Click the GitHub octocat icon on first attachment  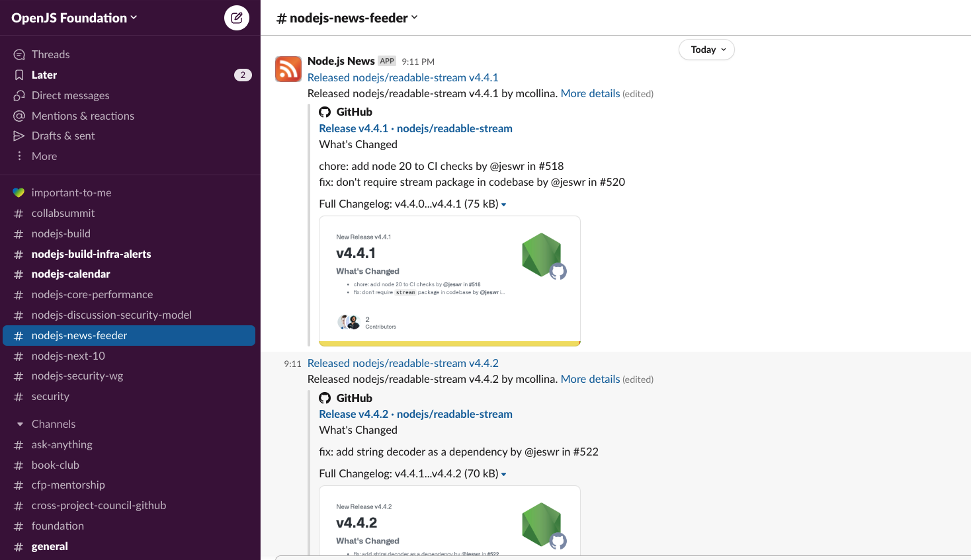click(x=325, y=112)
